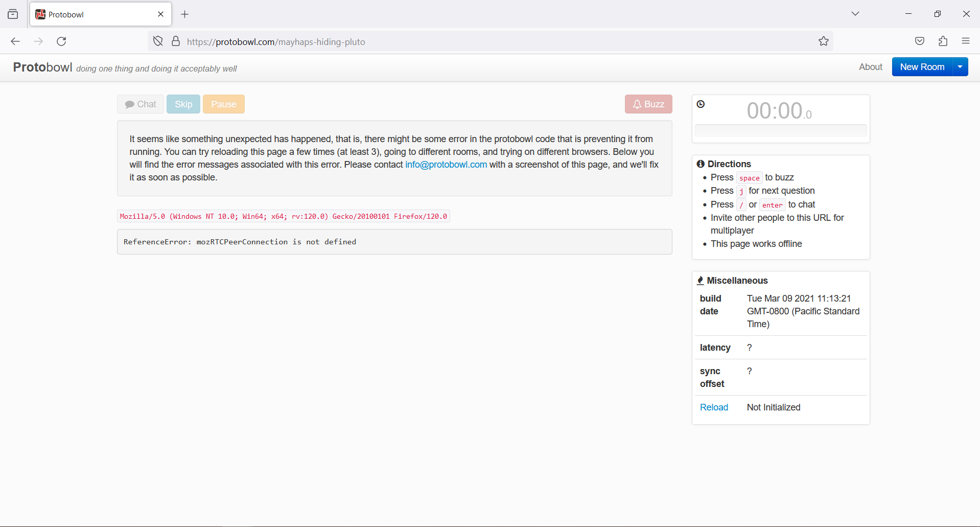Screen dimensions: 980x527
Task: Click the About menu item
Action: click(870, 66)
